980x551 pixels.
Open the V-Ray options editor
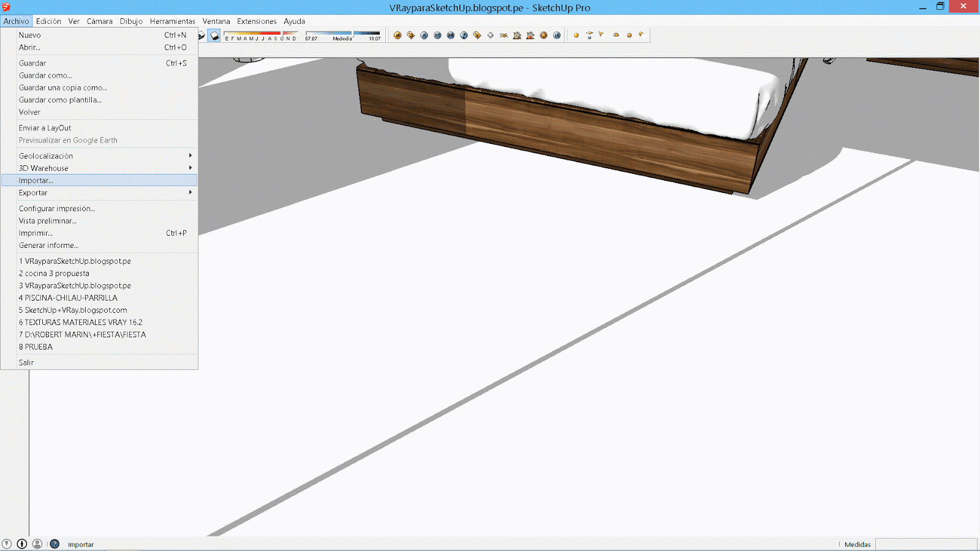click(410, 35)
